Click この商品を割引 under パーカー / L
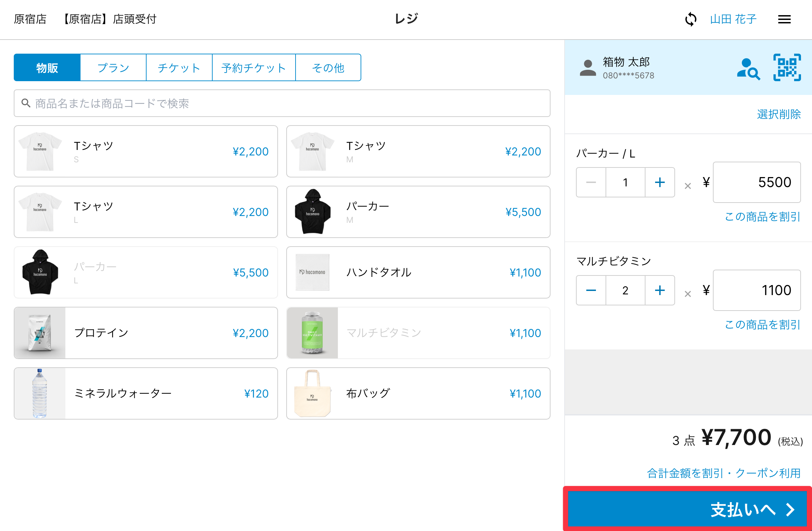 762,217
